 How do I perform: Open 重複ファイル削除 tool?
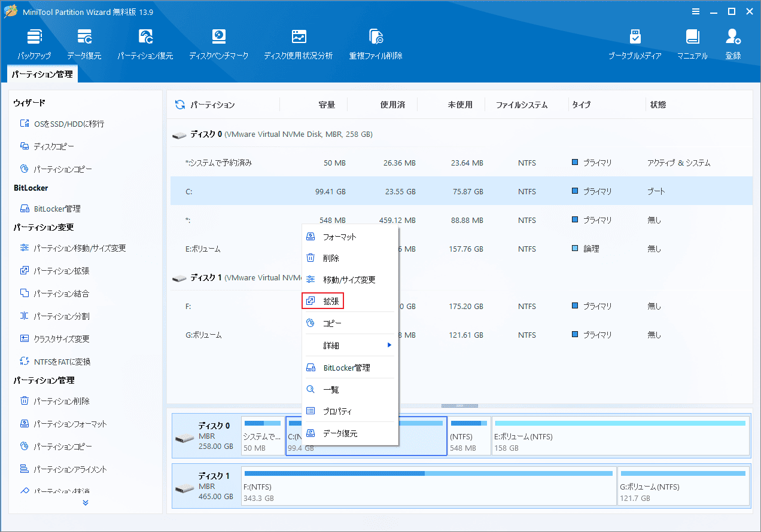(376, 44)
